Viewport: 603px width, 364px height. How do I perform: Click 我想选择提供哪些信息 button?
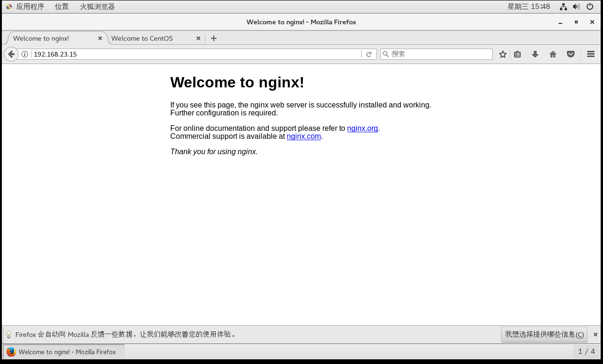click(x=544, y=334)
